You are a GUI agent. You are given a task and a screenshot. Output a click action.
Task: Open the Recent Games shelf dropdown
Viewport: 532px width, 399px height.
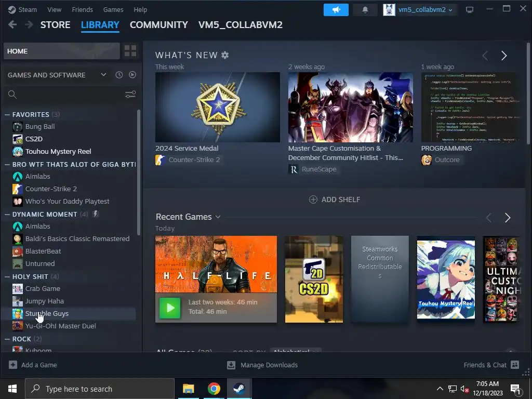point(218,217)
